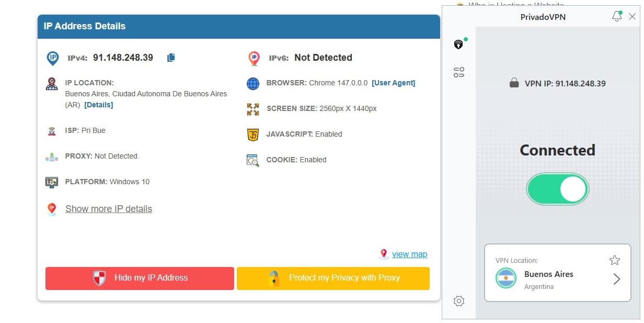Select the IPv4 value 91.148.248.39
This screenshot has height=323, width=644.
[x=123, y=58]
